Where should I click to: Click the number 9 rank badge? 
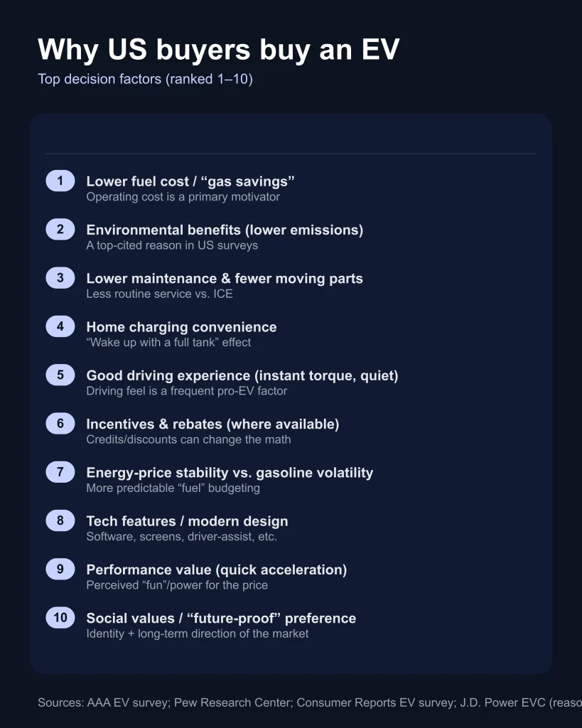coord(60,569)
